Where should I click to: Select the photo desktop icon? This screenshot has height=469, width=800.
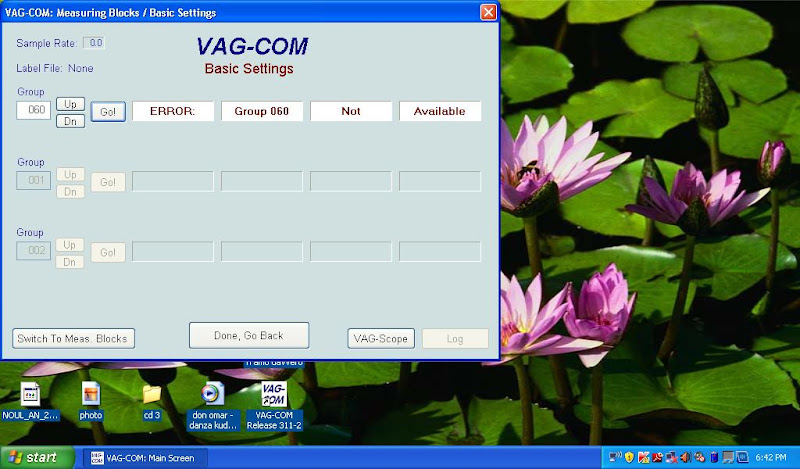tap(91, 401)
